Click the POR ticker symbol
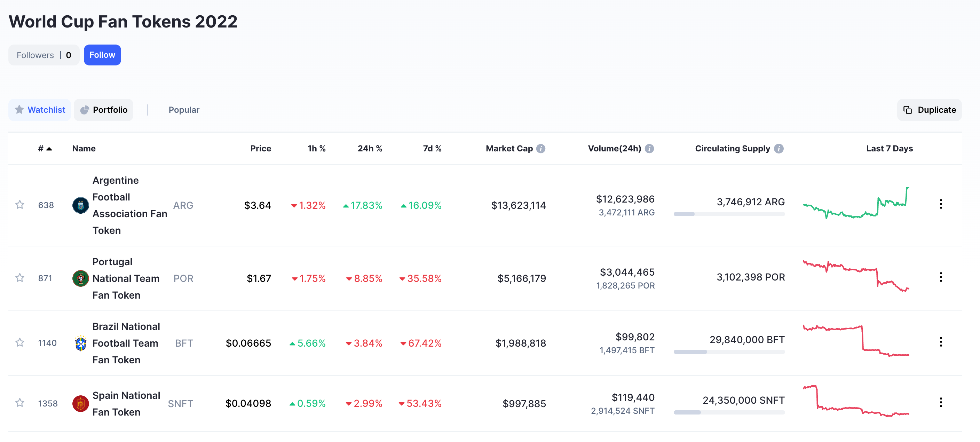Screen dimensions: 980x442 pyautogui.click(x=183, y=278)
